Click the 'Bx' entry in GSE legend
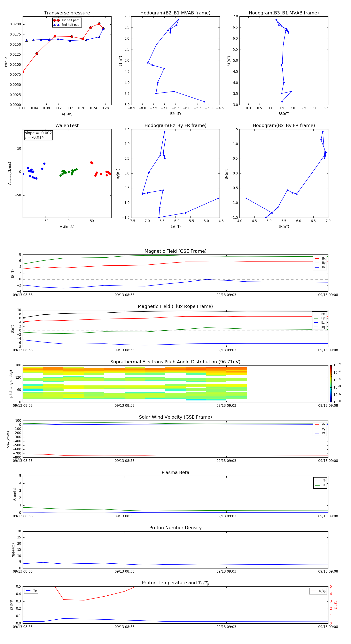This screenshot has height=644, width=351. (320, 259)
